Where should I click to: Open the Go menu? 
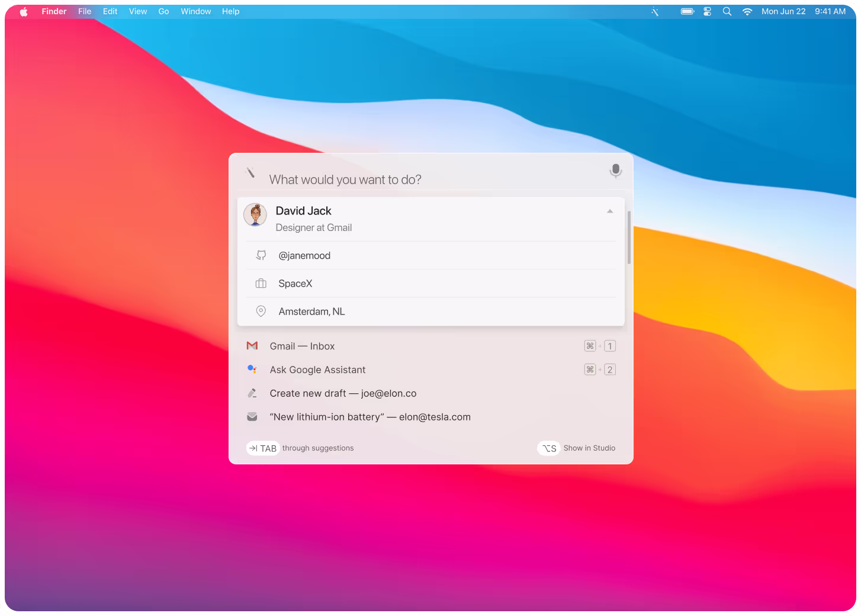(x=163, y=11)
